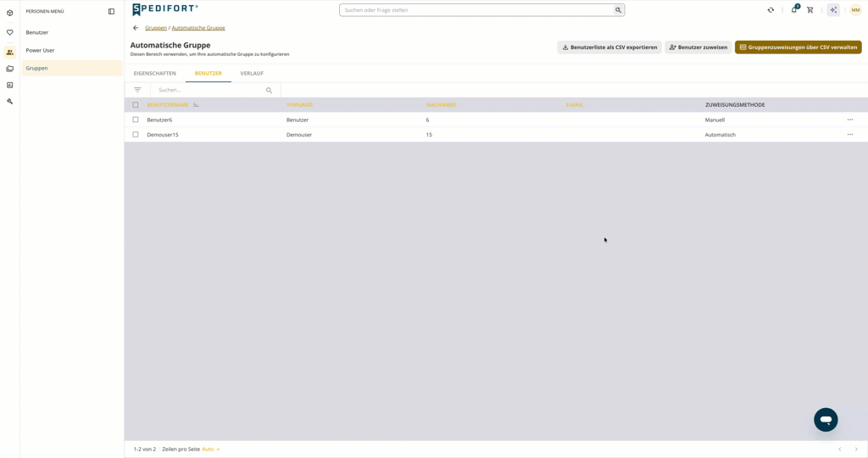Open the wrench tools icon in sidebar
The height and width of the screenshot is (458, 868).
(9, 101)
